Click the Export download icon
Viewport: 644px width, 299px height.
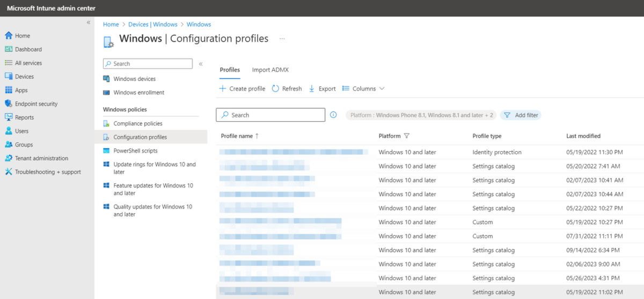point(312,88)
